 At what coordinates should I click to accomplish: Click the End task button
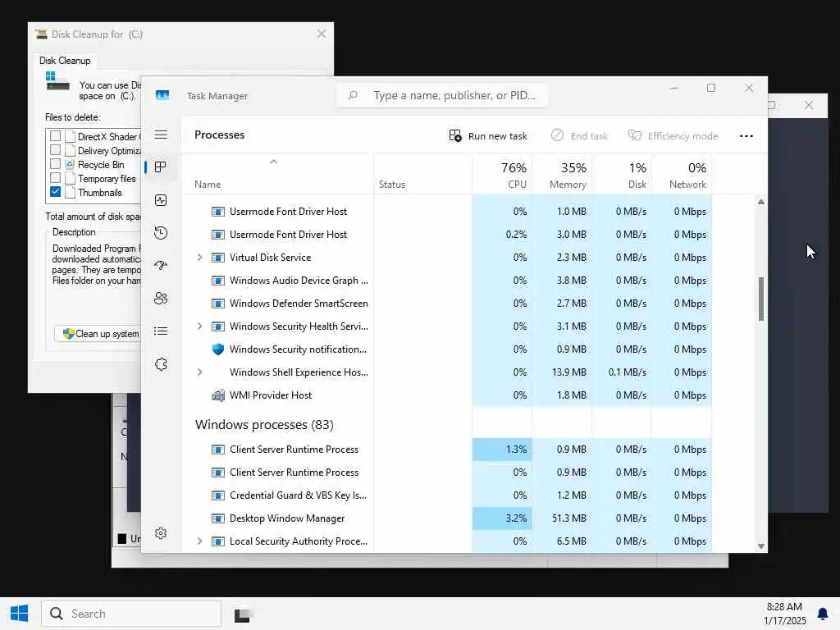580,136
